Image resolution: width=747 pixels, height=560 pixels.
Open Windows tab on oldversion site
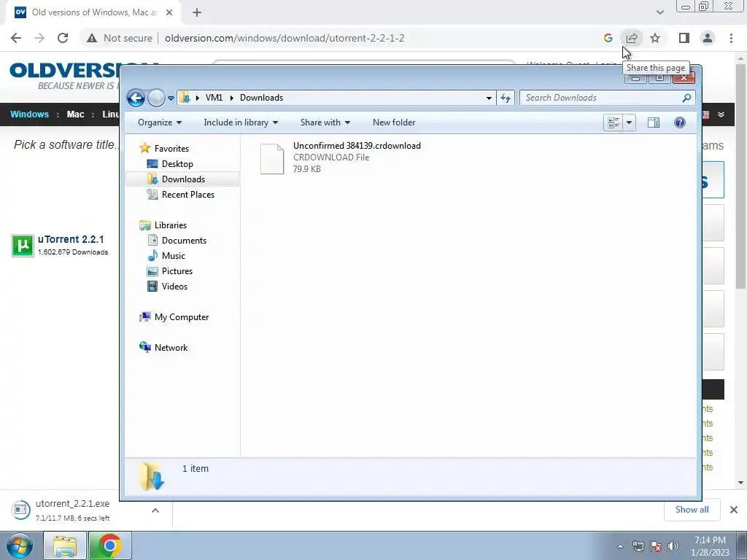(x=29, y=114)
